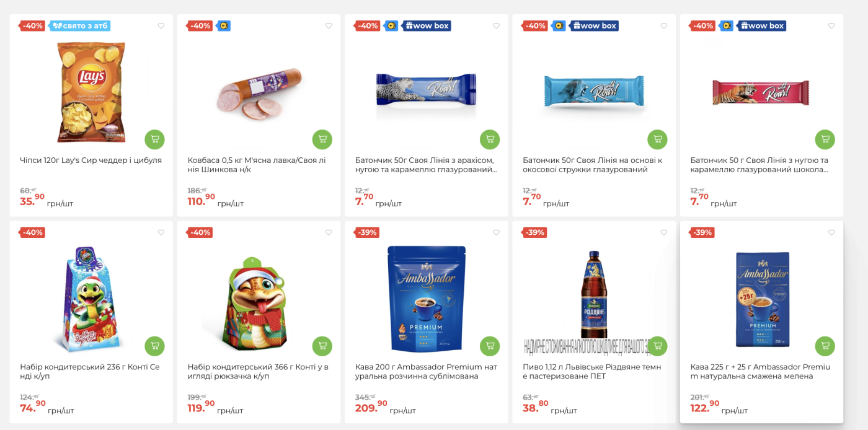Toggle heart on Ambassador 225 г coffee card

click(831, 233)
